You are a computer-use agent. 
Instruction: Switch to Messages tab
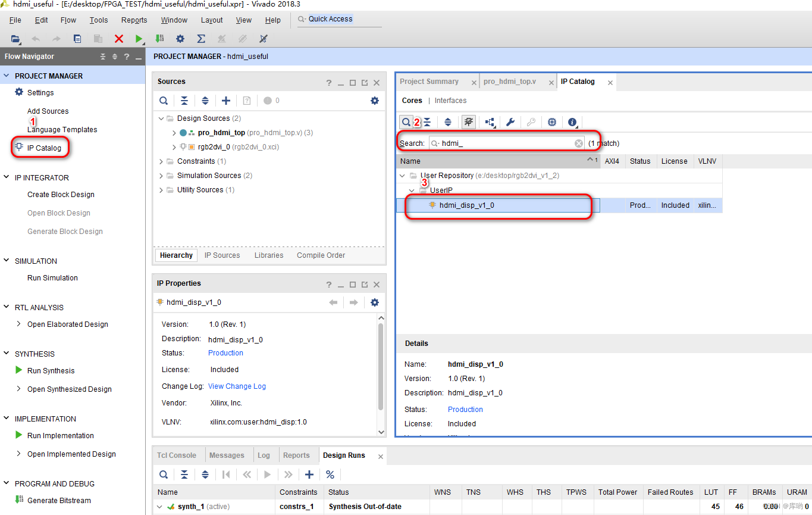pyautogui.click(x=227, y=455)
